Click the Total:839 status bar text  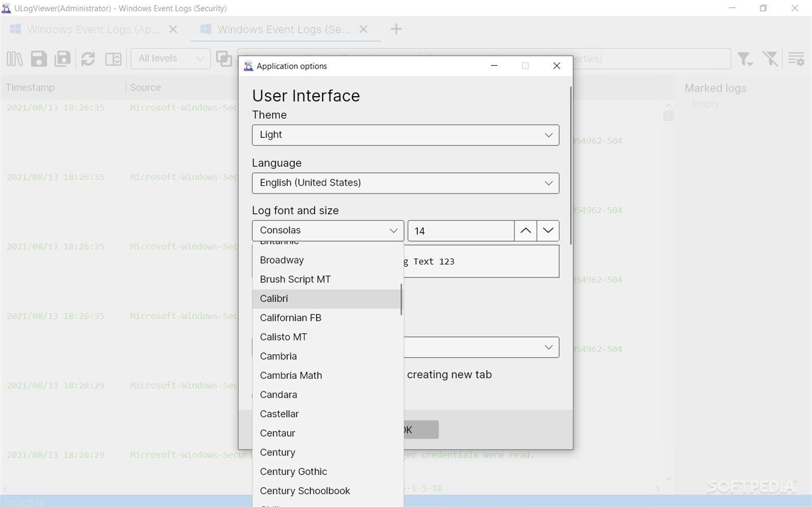tap(24, 502)
